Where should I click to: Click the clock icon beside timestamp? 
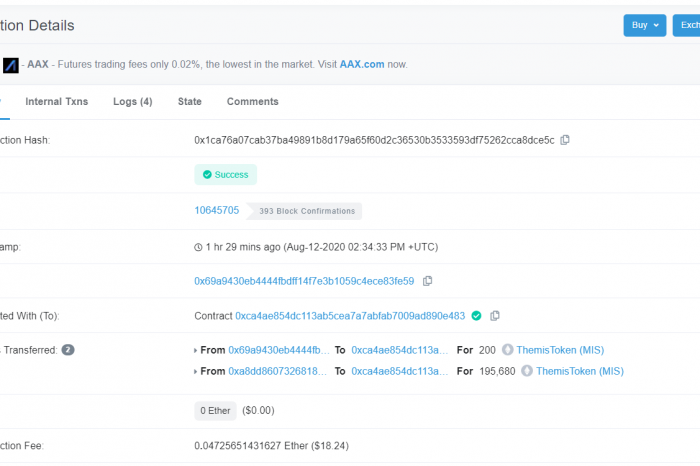[198, 247]
